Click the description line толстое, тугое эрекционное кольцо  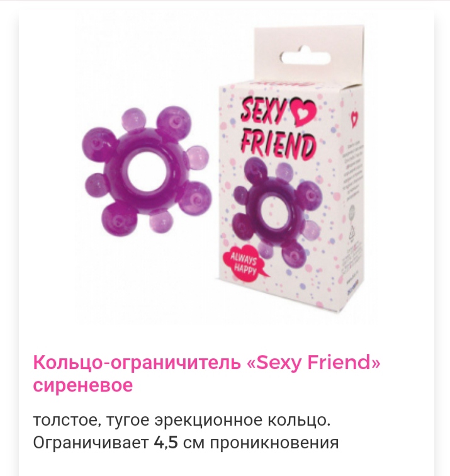click(x=181, y=421)
